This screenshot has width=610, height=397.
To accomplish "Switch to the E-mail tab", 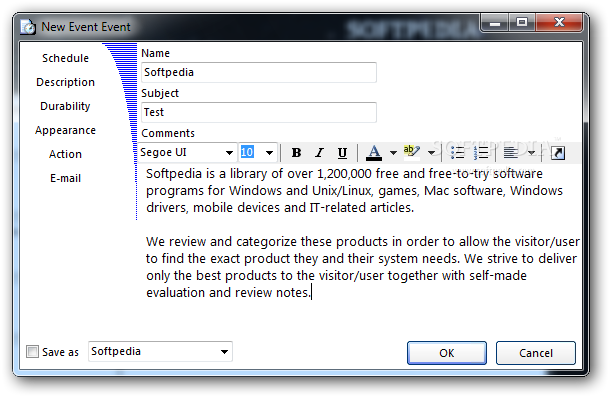I will coord(65,178).
